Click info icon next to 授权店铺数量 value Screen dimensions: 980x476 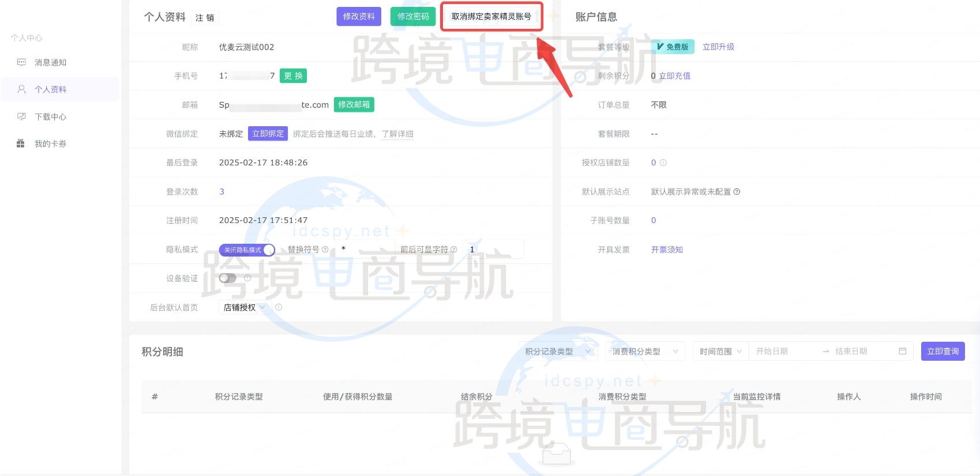tap(663, 163)
